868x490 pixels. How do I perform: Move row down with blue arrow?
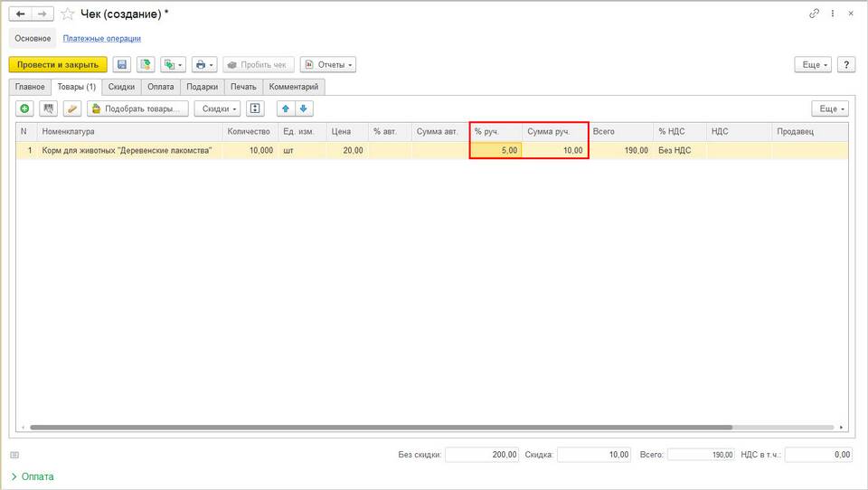pos(304,108)
